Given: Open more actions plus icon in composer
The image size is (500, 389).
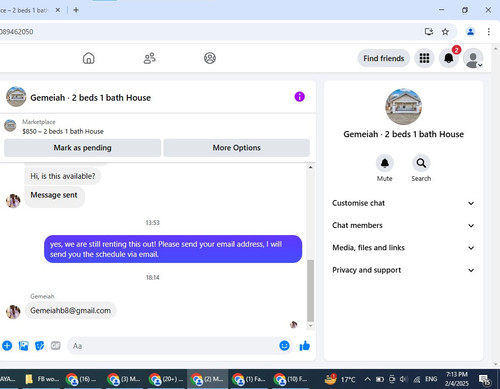Looking at the screenshot, I should point(7,346).
